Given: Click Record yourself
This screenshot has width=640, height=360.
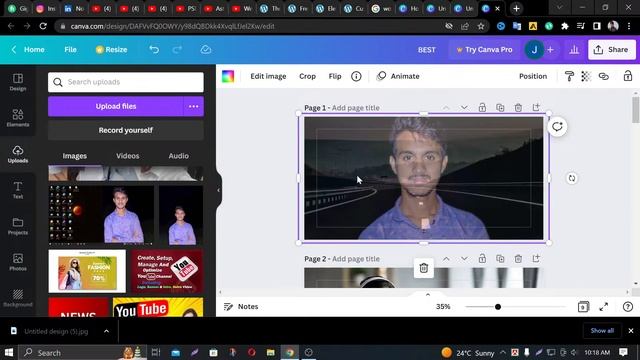Looking at the screenshot, I should point(126,130).
